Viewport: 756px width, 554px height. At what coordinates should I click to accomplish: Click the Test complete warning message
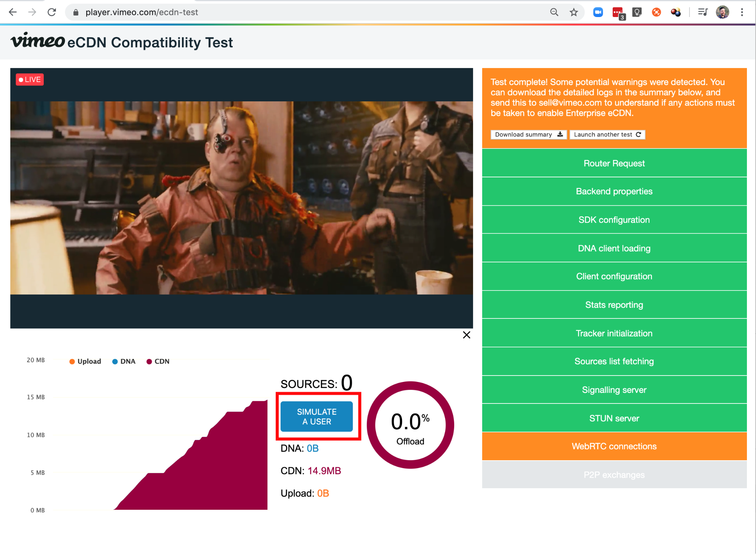613,98
